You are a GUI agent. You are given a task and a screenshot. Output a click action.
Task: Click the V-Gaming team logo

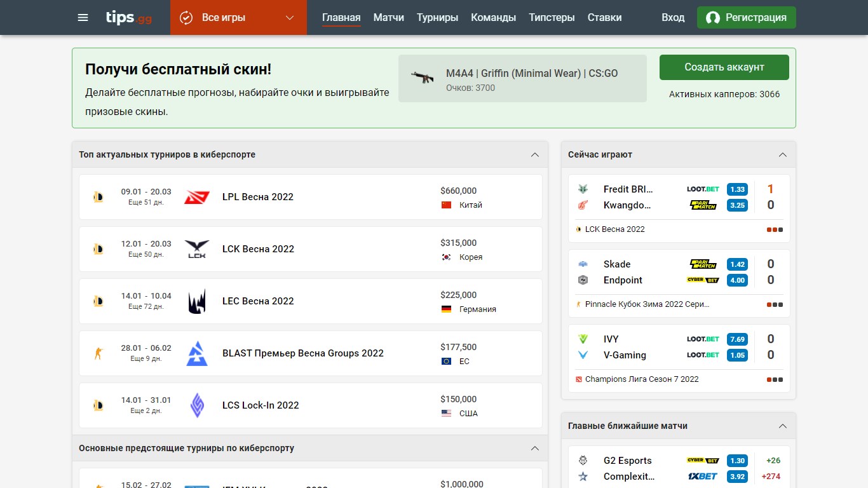point(583,355)
